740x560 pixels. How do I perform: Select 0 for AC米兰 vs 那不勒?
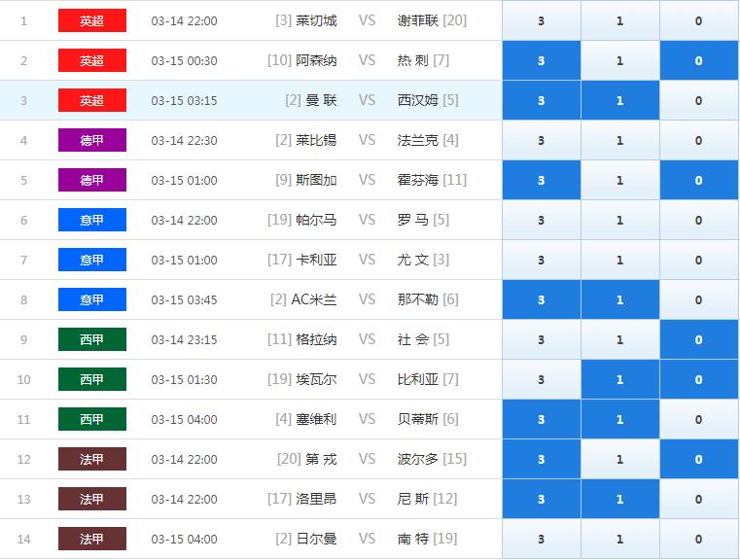[699, 299]
